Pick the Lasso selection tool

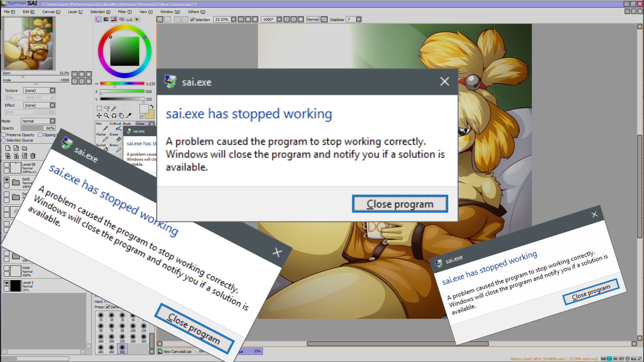point(107,108)
